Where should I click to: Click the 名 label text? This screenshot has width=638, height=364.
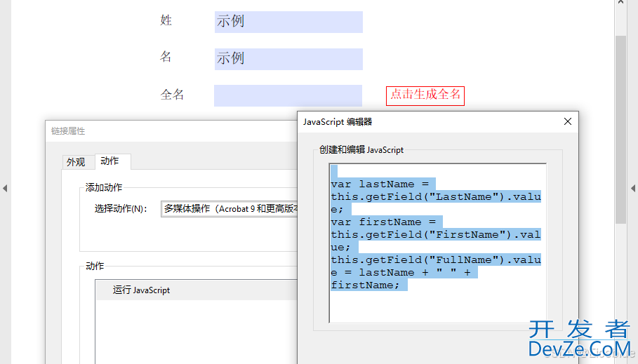(166, 57)
